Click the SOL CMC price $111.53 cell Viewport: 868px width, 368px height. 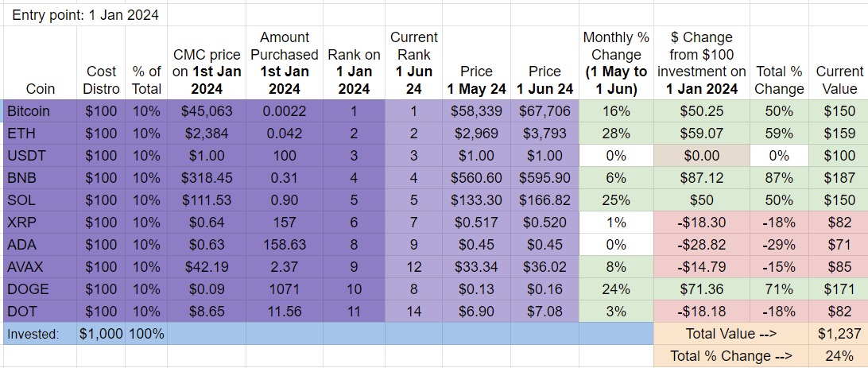tap(207, 199)
